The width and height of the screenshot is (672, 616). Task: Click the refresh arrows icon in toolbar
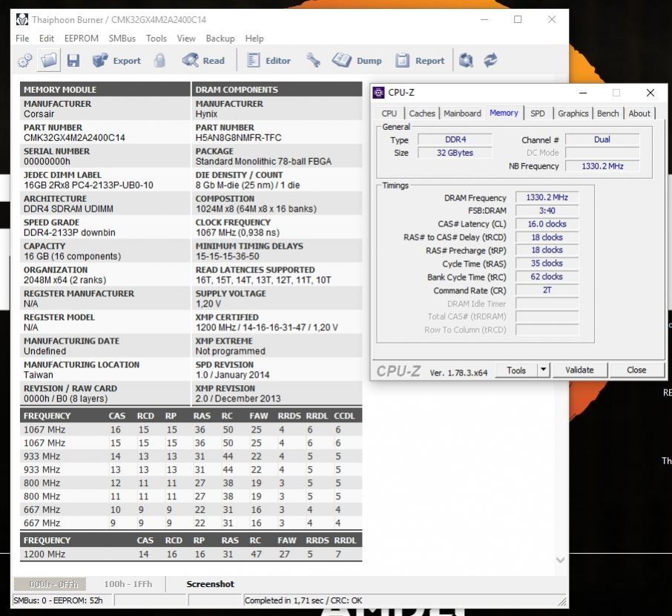(x=490, y=60)
